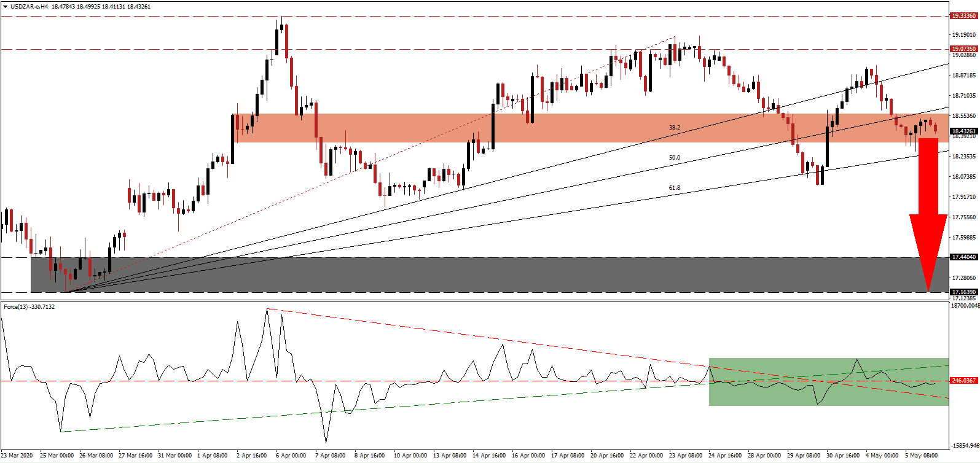980x463 pixels.
Task: Click the 23 Mar 2020 date label
Action: point(17,456)
